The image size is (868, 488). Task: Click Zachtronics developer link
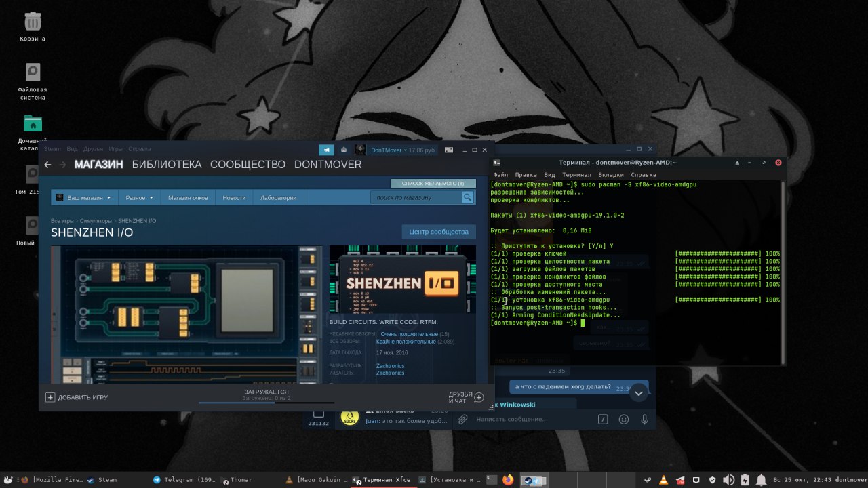coord(390,366)
